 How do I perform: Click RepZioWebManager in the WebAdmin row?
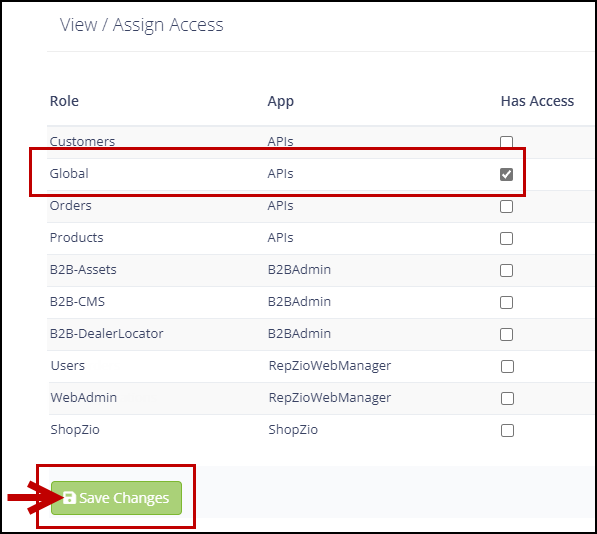point(330,397)
